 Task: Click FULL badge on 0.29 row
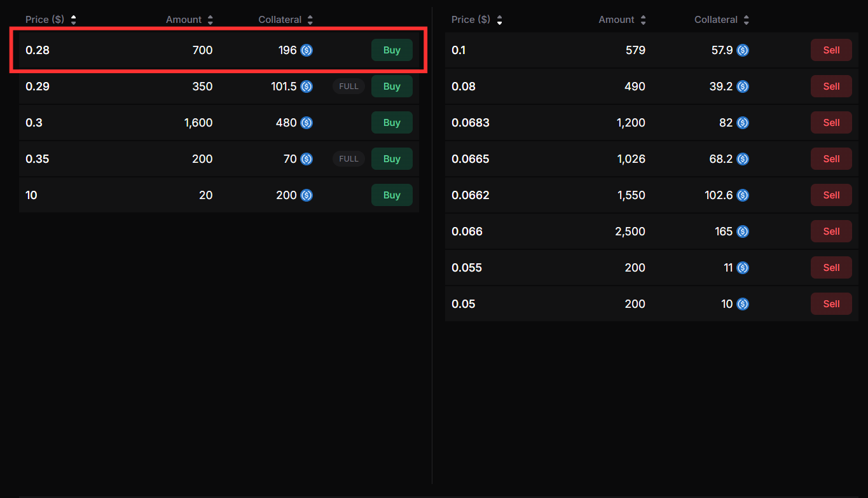(348, 86)
